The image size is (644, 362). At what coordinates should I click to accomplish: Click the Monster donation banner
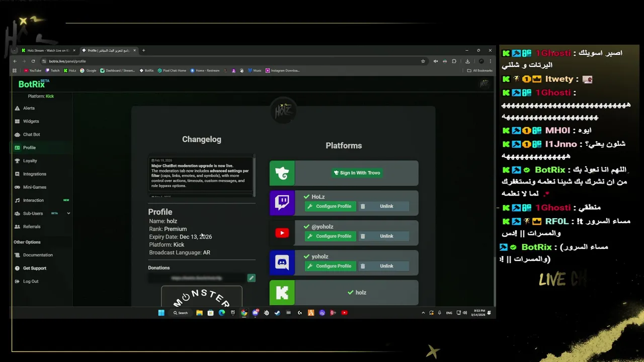[201, 296]
